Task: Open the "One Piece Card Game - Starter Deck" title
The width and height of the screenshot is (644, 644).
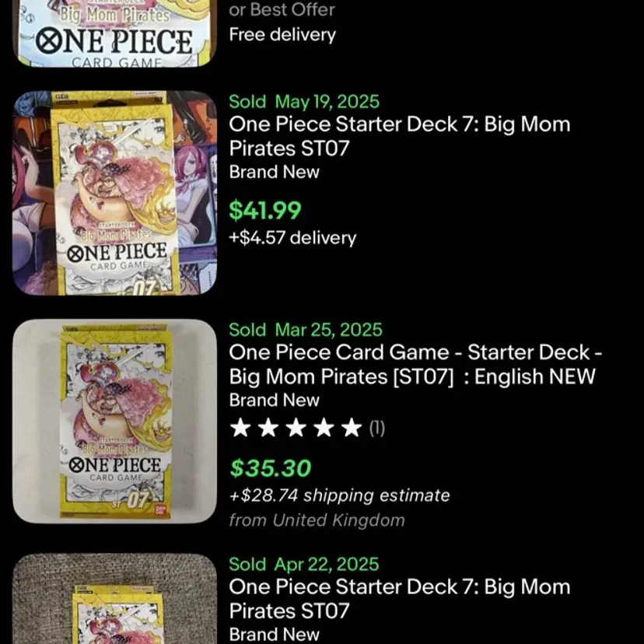Action: pyautogui.click(x=415, y=364)
